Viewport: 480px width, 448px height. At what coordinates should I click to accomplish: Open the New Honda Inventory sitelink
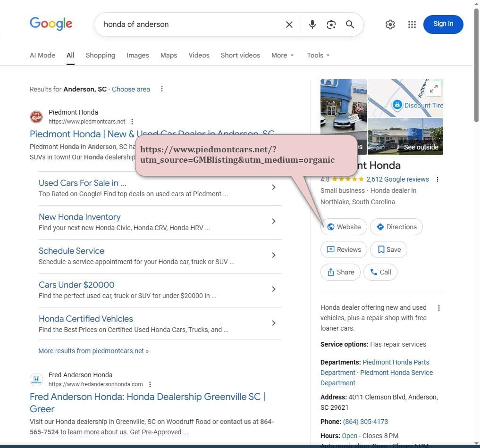point(80,217)
